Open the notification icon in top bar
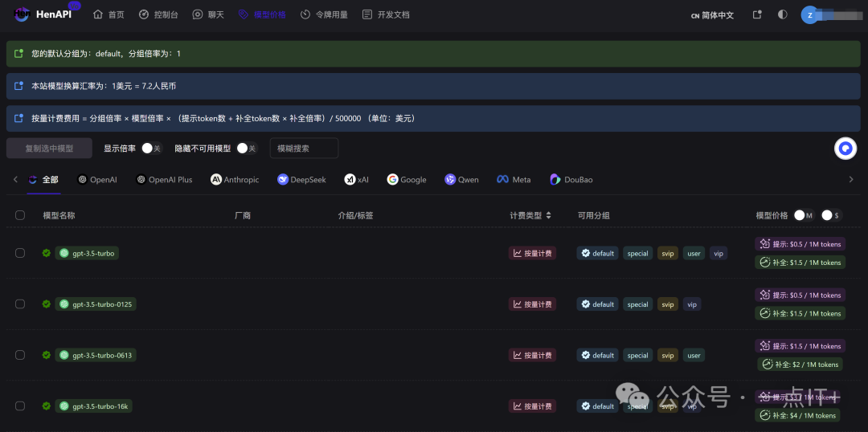This screenshot has width=868, height=432. coord(757,15)
